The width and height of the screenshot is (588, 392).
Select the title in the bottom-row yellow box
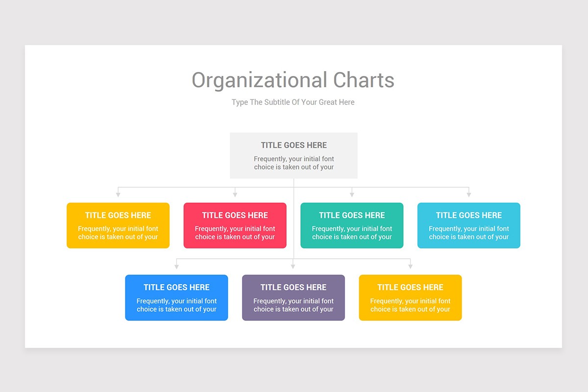[410, 287]
